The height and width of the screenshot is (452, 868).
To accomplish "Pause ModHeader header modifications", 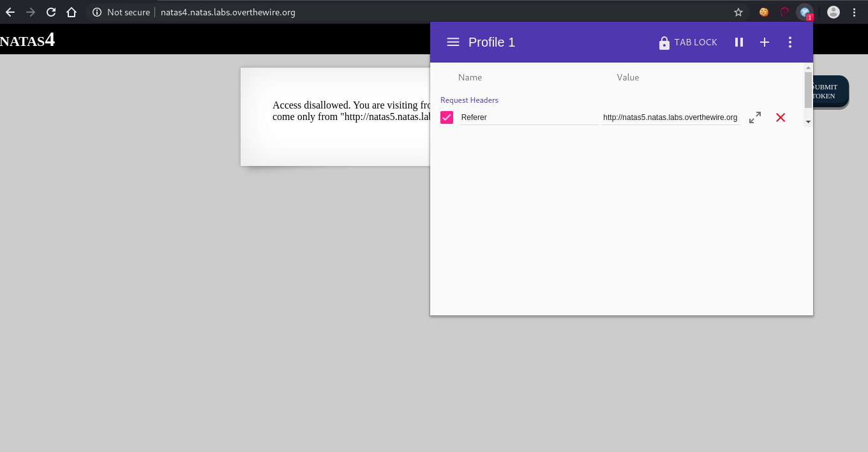I will [739, 42].
